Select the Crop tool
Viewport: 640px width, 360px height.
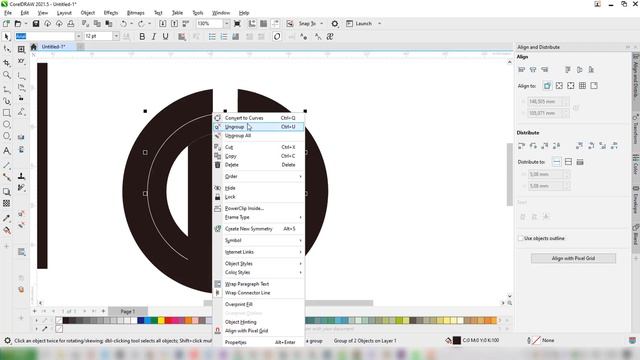[7, 63]
